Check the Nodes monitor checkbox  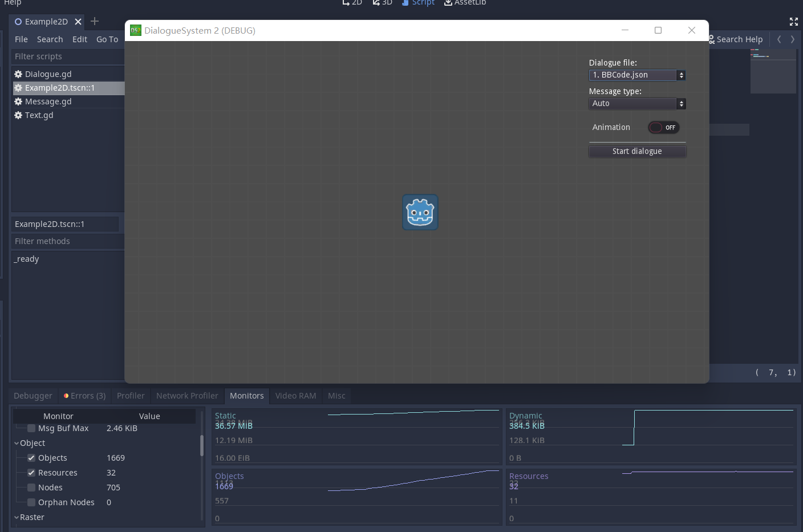pyautogui.click(x=31, y=488)
